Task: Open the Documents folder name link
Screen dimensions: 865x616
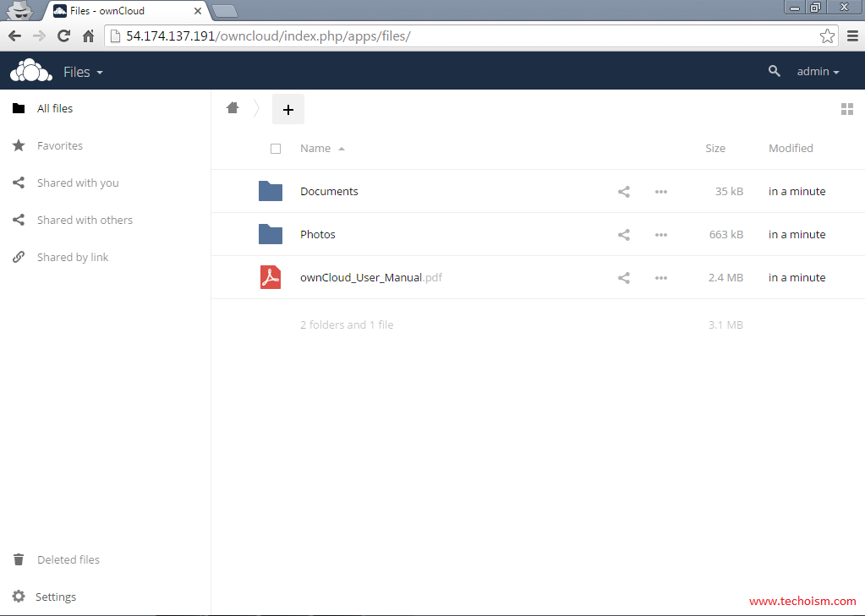Action: click(x=329, y=191)
